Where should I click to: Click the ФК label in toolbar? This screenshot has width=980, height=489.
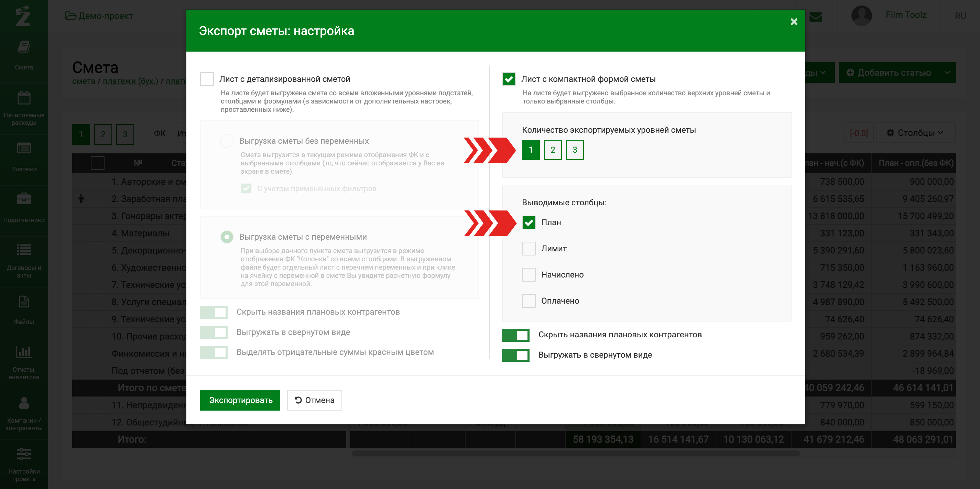[x=160, y=133]
